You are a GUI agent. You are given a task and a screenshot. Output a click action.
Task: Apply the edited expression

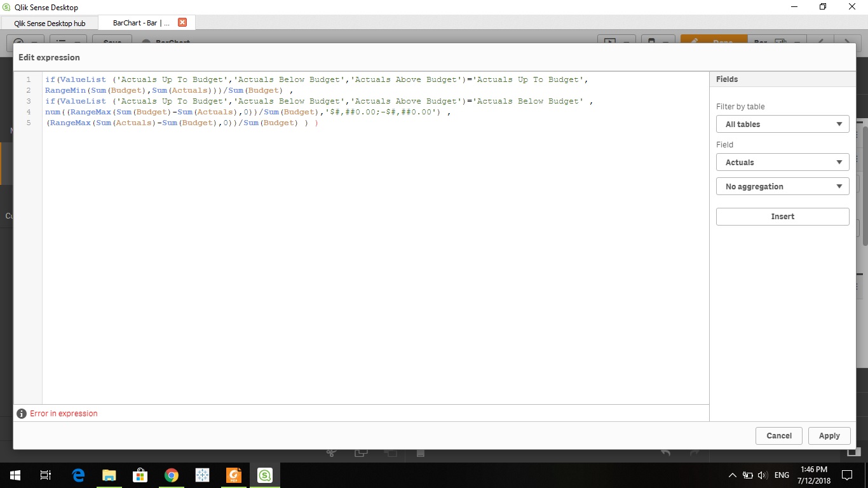click(x=829, y=436)
